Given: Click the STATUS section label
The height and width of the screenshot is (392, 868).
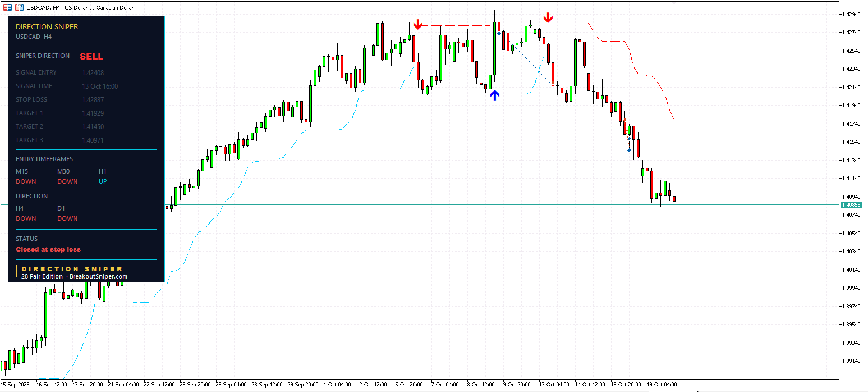Looking at the screenshot, I should [27, 239].
